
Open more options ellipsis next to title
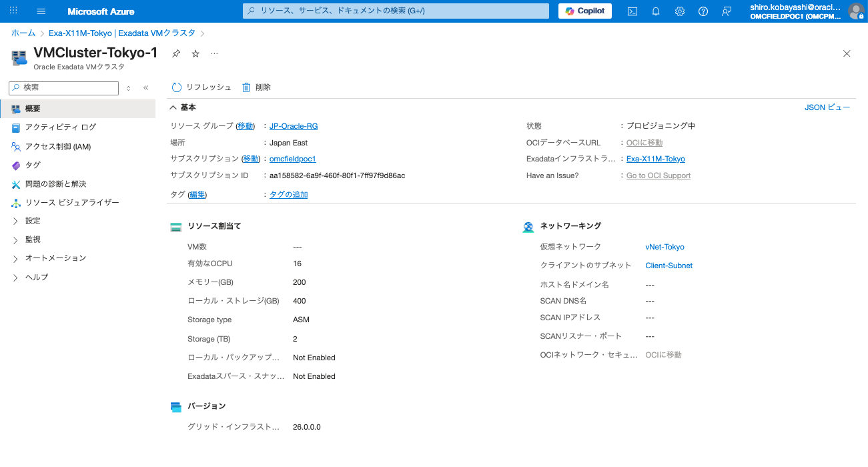(x=214, y=53)
